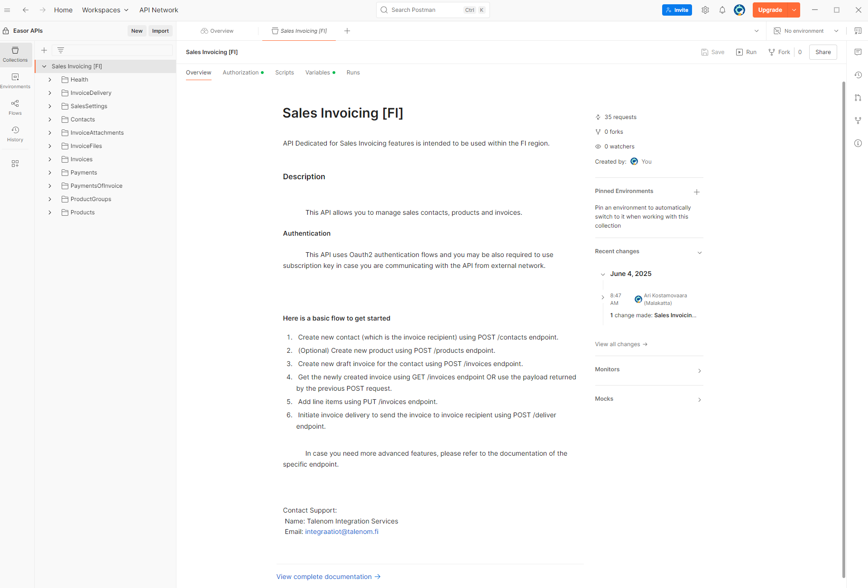Open a new tab with plus icon

pos(347,31)
